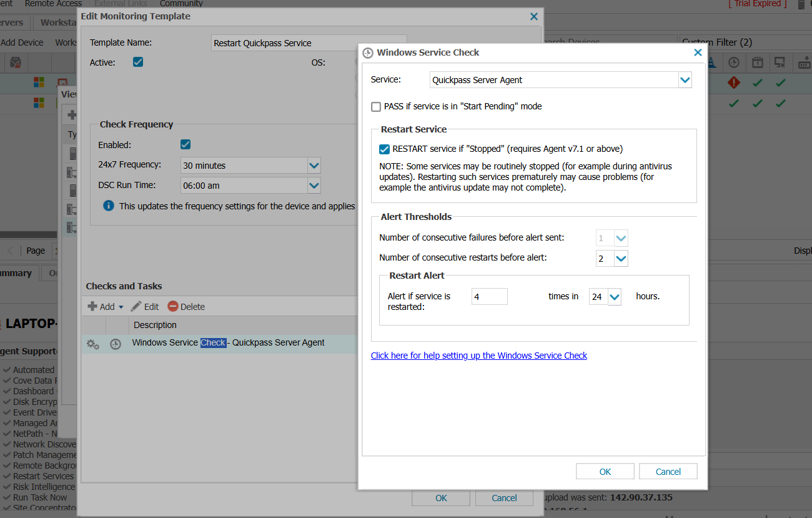
Task: Click OK in Edit Monitoring Template dialog
Action: (x=441, y=498)
